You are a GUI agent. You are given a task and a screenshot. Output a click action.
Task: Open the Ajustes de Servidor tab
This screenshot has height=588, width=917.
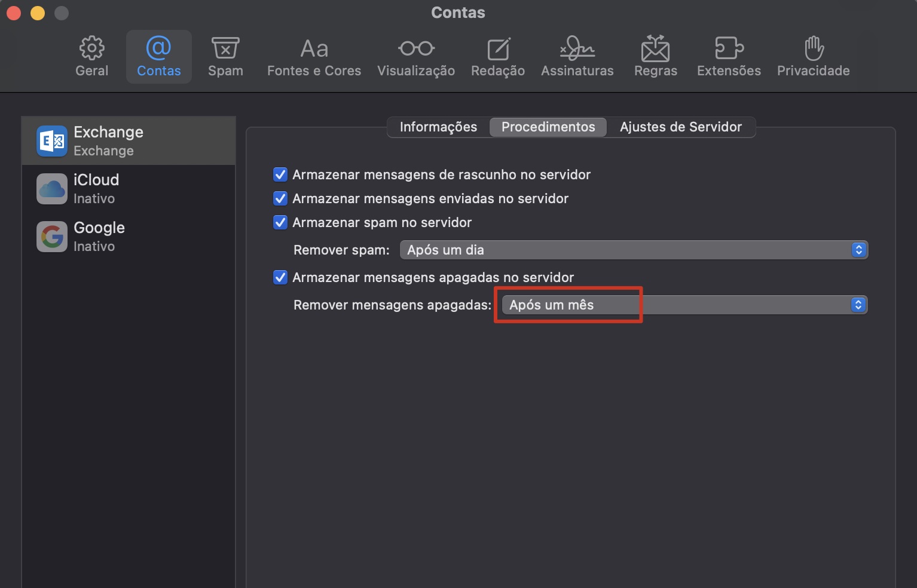coord(680,127)
